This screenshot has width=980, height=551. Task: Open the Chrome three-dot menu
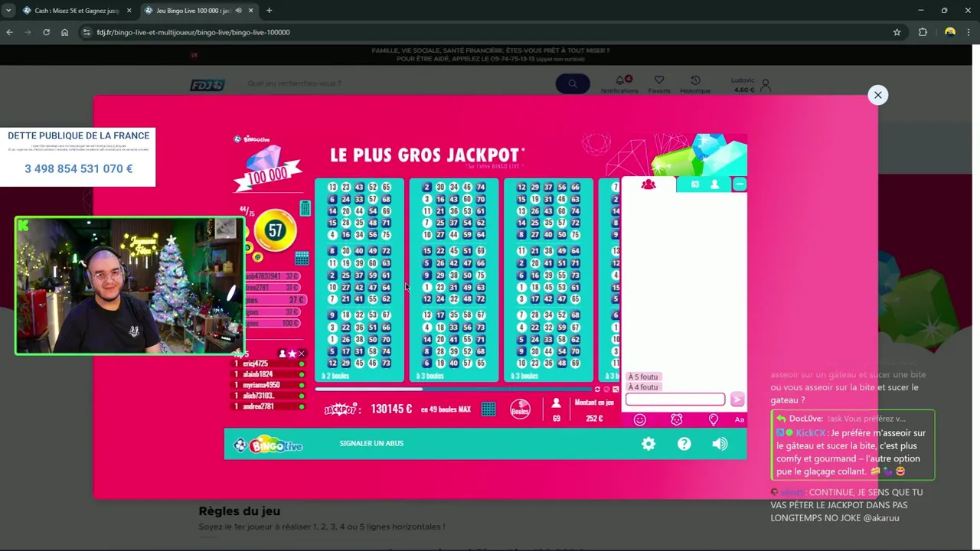point(969,32)
